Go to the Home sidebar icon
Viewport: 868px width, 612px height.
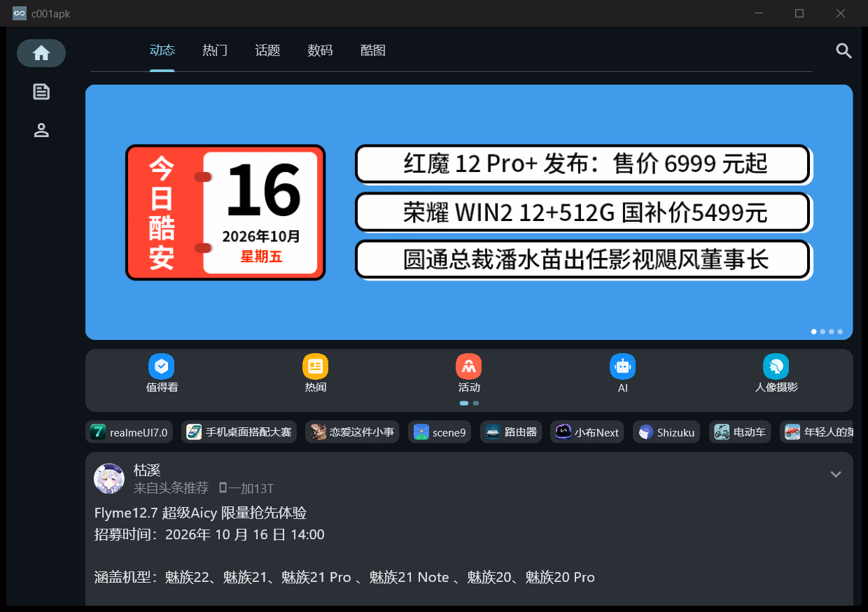coord(41,53)
